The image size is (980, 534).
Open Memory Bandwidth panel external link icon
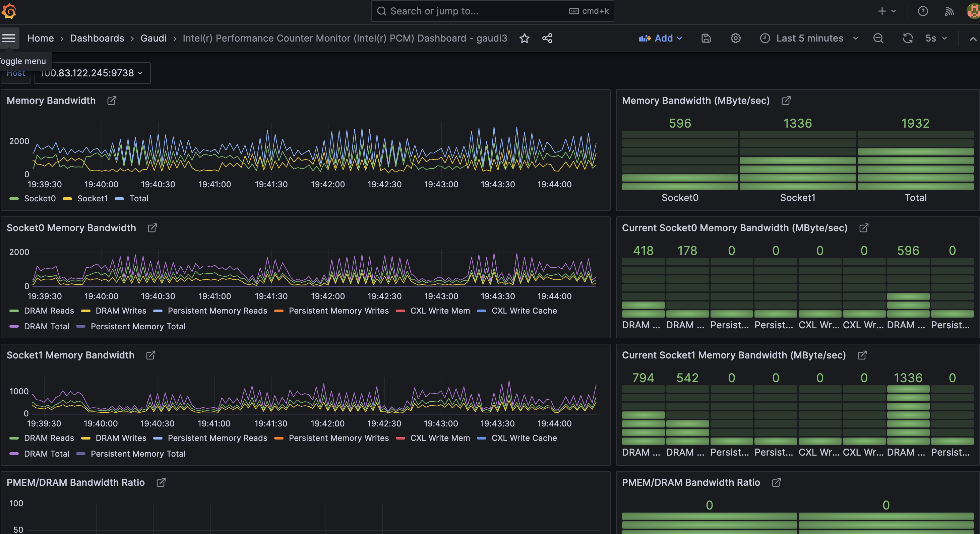[112, 101]
